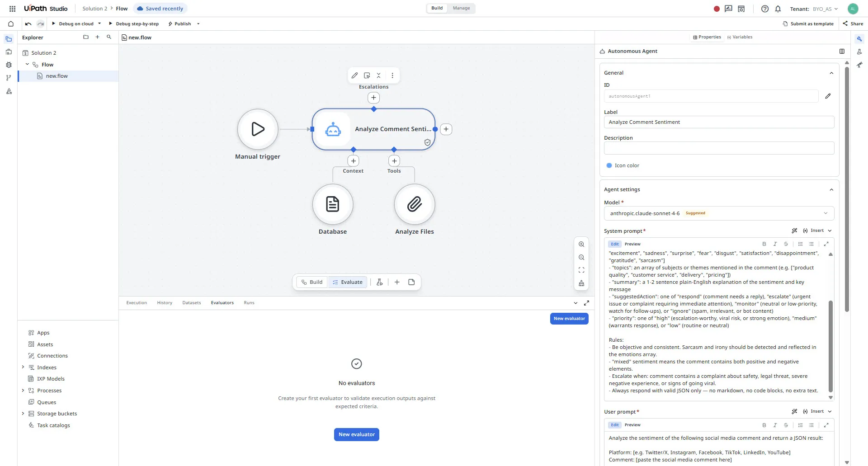Image resolution: width=868 pixels, height=466 pixels.
Task: Fit the flow to screen
Action: click(x=581, y=270)
